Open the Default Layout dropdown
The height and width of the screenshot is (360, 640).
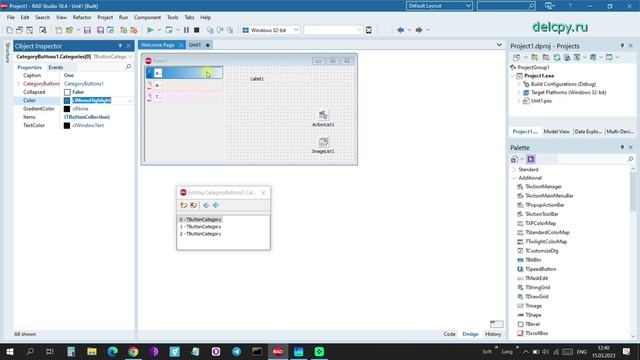click(439, 6)
